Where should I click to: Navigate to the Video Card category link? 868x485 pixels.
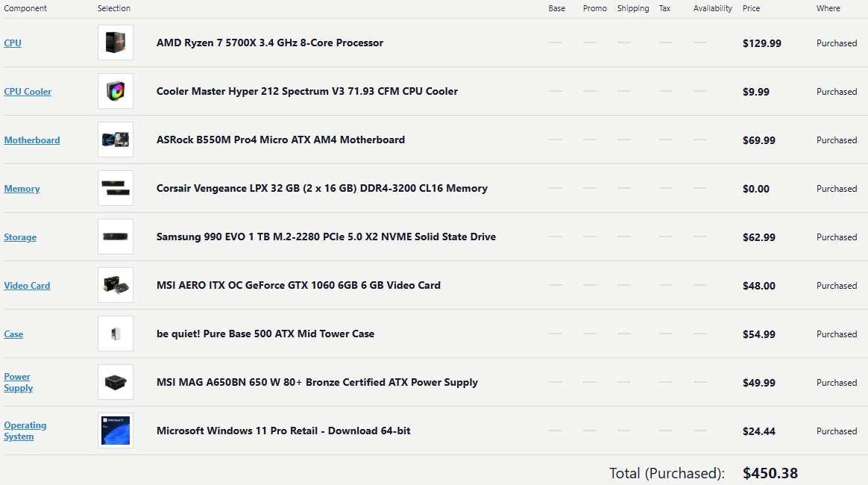tap(27, 286)
